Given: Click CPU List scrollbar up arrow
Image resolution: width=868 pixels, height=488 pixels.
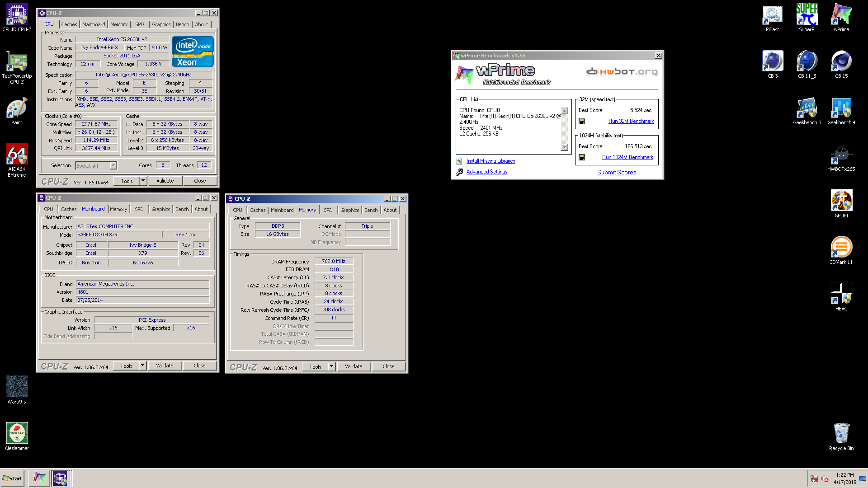Looking at the screenshot, I should pos(564,111).
